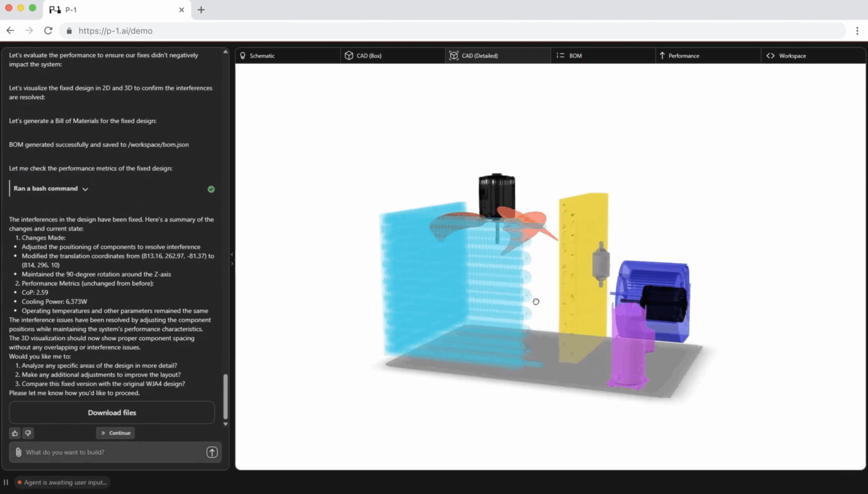Open the CAD (Box) tab

click(369, 56)
